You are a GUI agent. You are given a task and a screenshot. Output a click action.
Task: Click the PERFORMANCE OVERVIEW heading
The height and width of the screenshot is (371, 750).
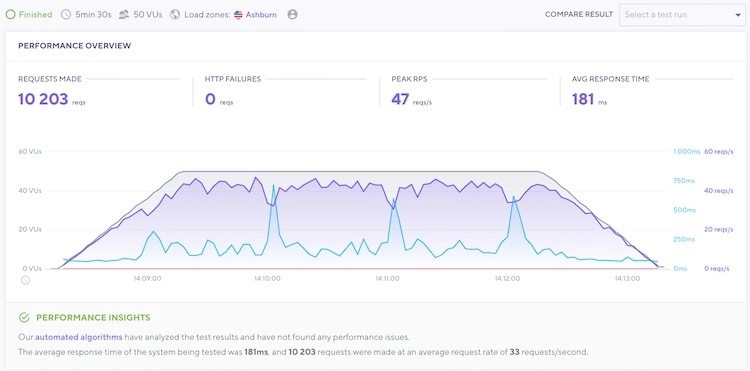coord(75,46)
